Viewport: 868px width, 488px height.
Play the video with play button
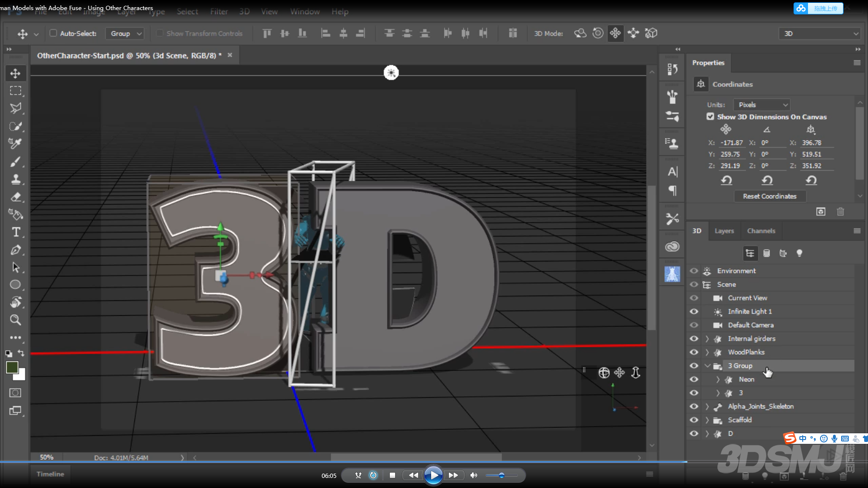(x=433, y=475)
